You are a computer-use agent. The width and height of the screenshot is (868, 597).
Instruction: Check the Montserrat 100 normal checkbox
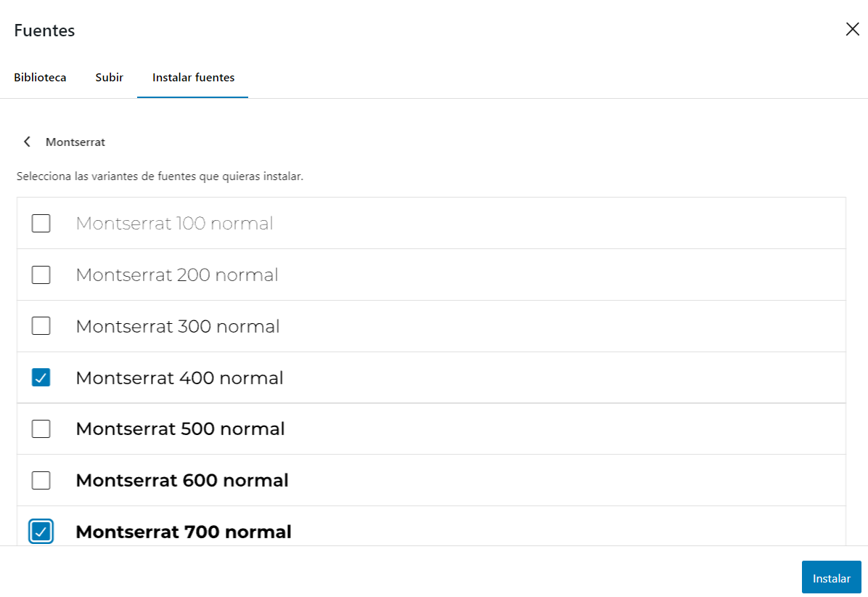coord(41,223)
